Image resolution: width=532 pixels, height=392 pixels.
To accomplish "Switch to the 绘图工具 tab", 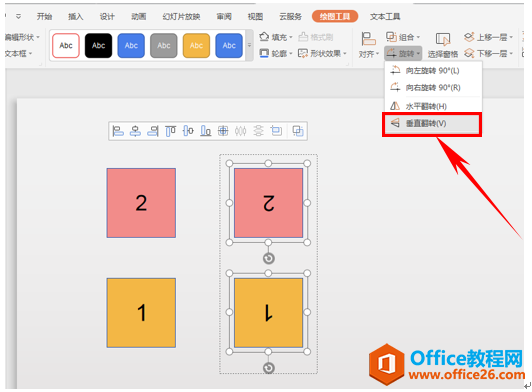I will click(x=335, y=16).
